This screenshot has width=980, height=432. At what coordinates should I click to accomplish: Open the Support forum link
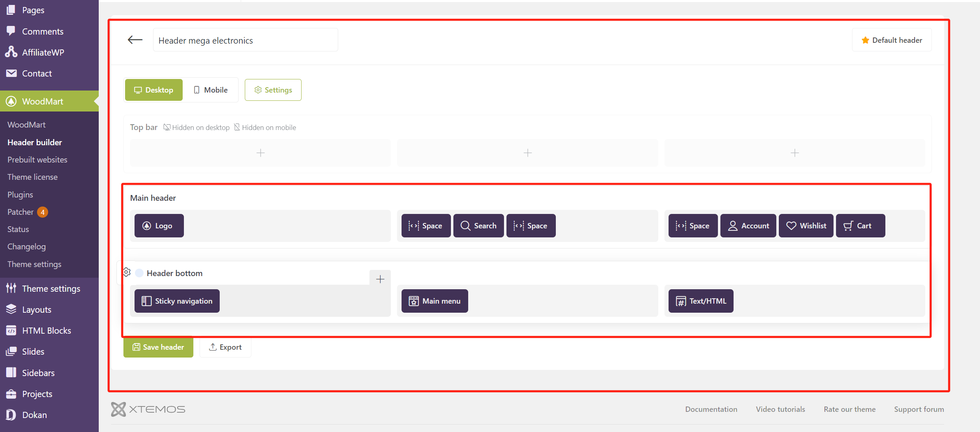pos(919,409)
